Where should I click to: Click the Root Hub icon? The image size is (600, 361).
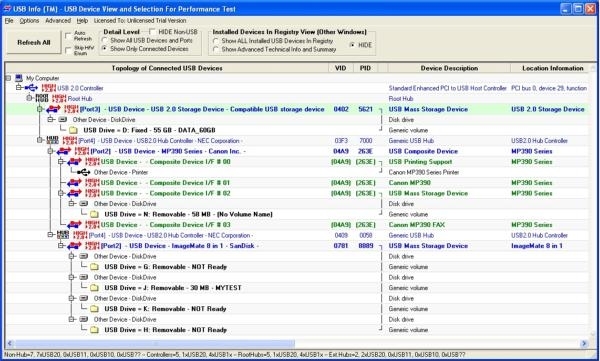coord(42,98)
